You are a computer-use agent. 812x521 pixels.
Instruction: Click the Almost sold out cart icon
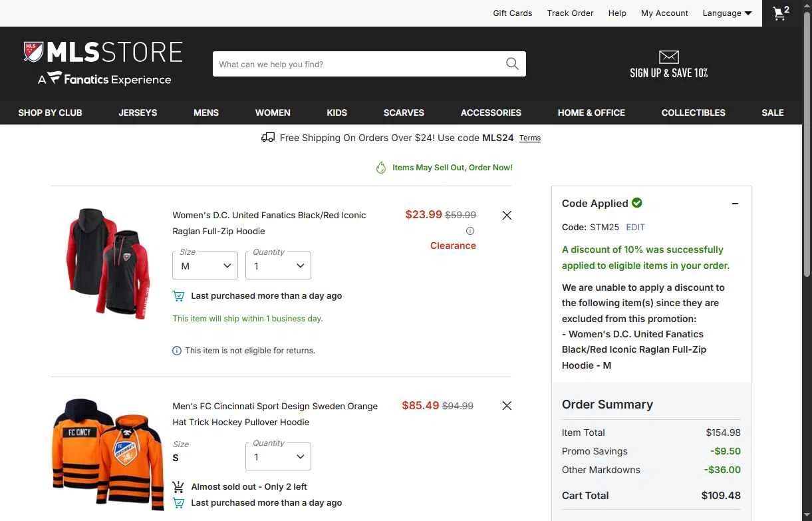178,487
